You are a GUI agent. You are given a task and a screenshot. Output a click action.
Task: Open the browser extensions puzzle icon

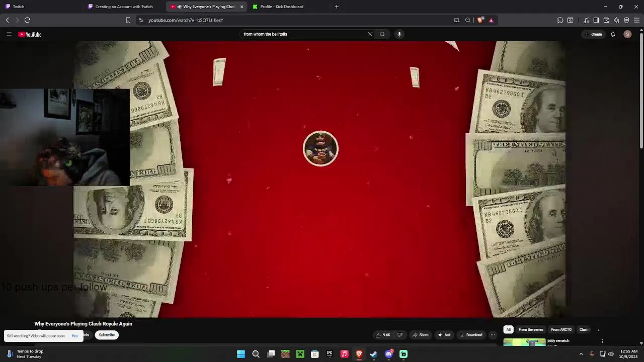pos(560,20)
